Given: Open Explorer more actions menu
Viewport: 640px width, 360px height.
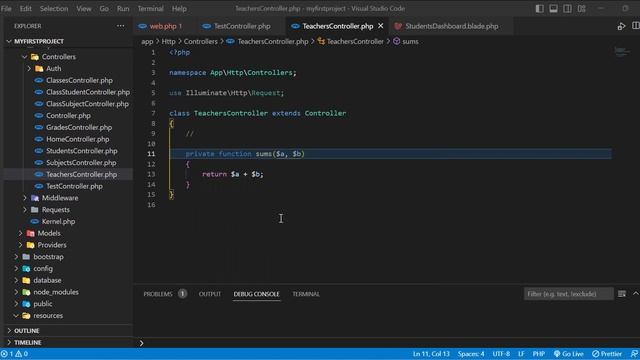Looking at the screenshot, I should coord(120,26).
